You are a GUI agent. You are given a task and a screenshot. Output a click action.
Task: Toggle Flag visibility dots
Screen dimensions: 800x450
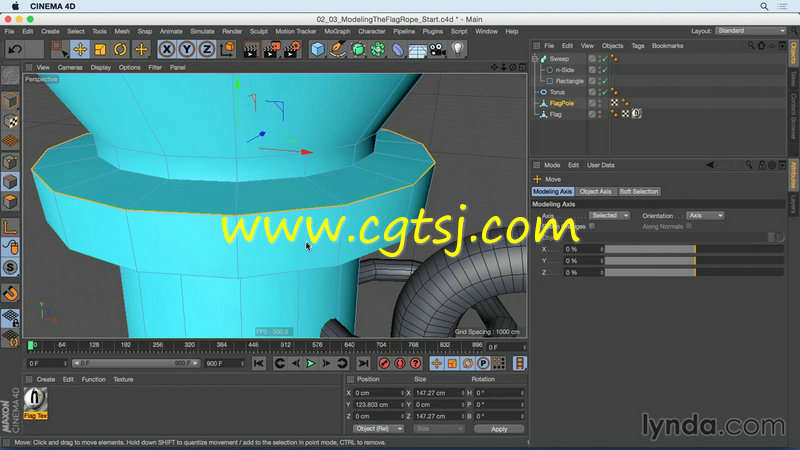(x=599, y=114)
